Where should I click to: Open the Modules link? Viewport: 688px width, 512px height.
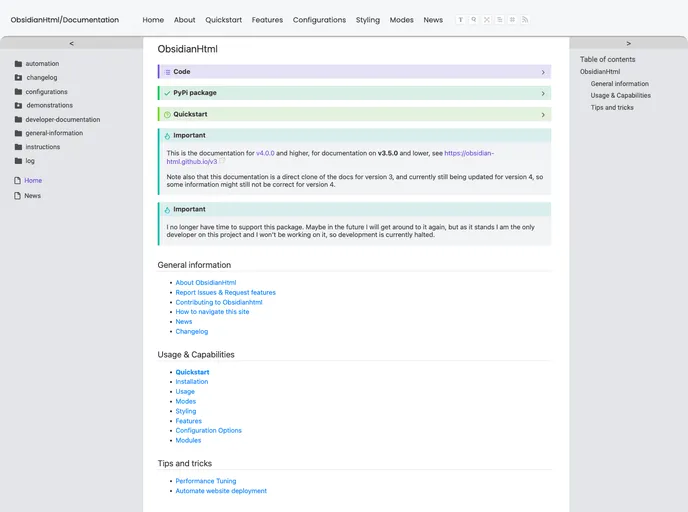click(188, 440)
